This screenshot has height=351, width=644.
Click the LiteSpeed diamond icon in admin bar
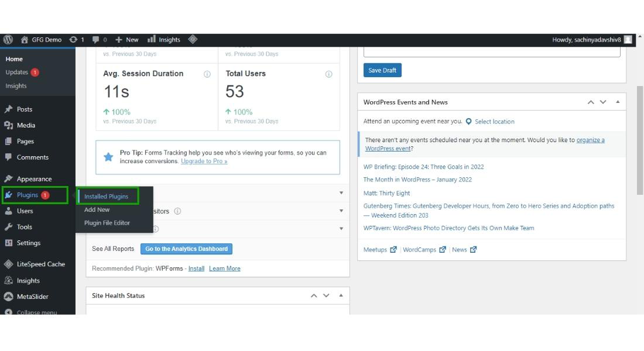click(x=193, y=39)
